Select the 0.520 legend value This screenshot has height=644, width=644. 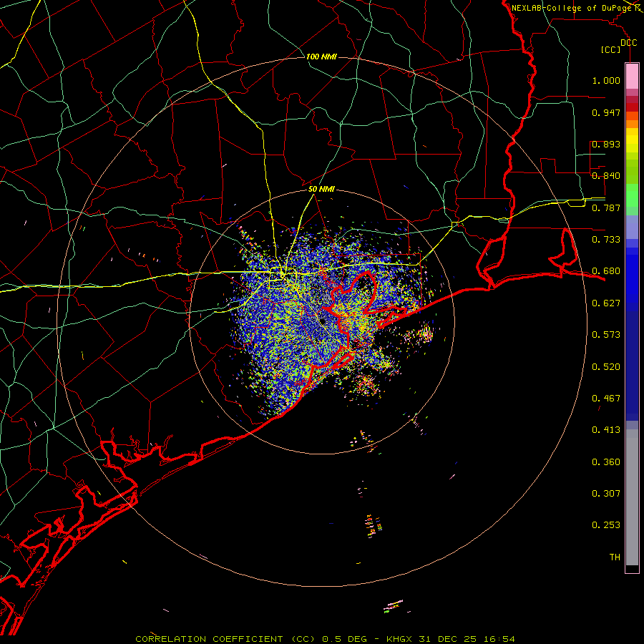(x=606, y=367)
